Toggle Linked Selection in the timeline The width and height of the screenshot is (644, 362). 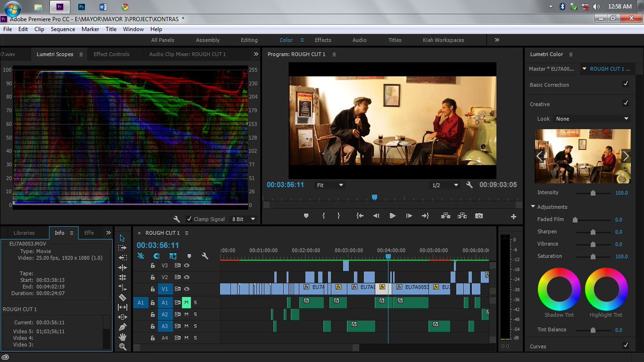click(173, 256)
